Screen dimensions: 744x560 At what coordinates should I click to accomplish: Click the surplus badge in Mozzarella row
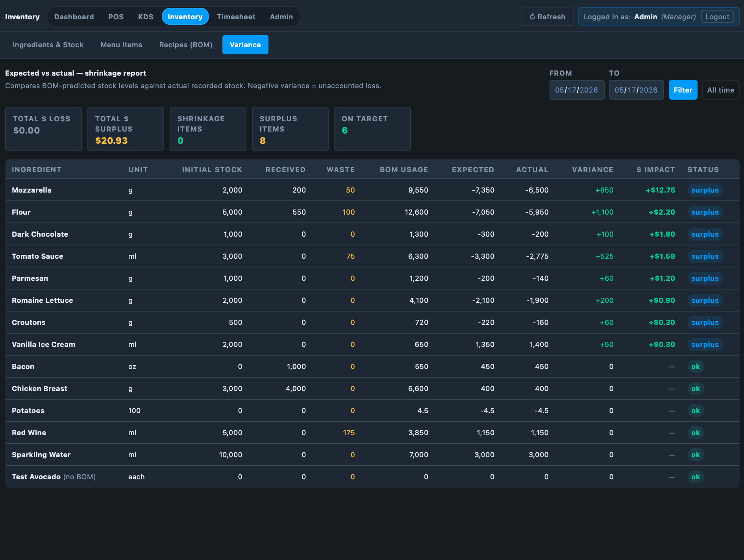click(705, 190)
